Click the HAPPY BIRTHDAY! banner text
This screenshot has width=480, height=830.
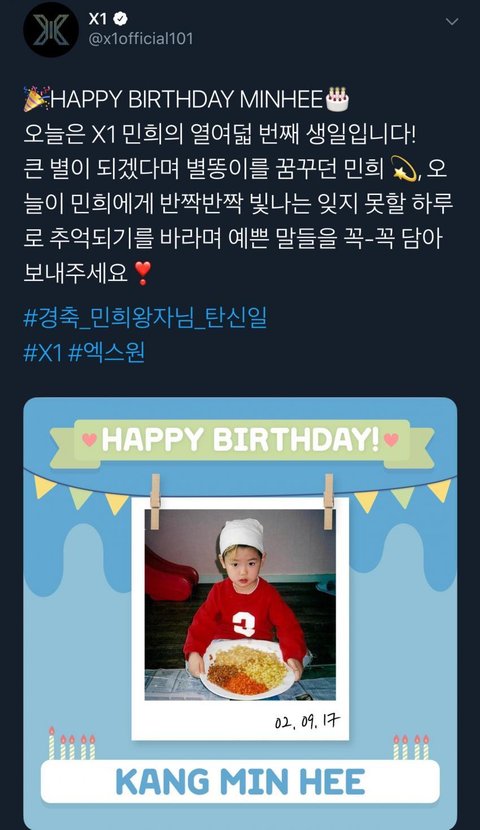click(241, 439)
